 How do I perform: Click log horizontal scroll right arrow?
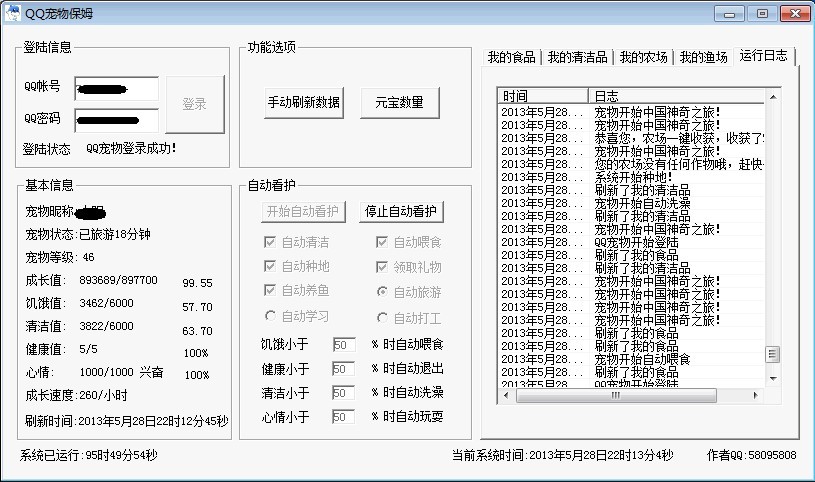pyautogui.click(x=755, y=395)
